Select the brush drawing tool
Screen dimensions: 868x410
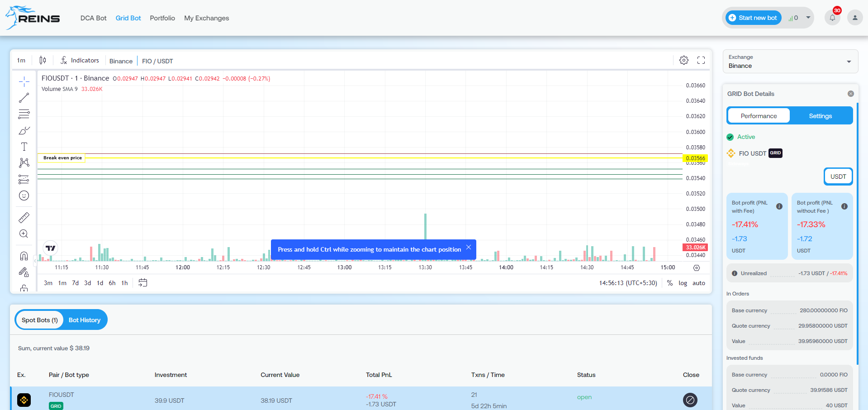point(24,130)
